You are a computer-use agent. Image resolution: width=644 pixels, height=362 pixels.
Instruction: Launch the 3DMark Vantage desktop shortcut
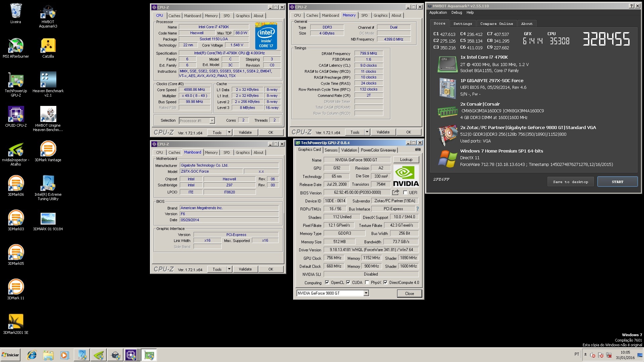(x=48, y=151)
